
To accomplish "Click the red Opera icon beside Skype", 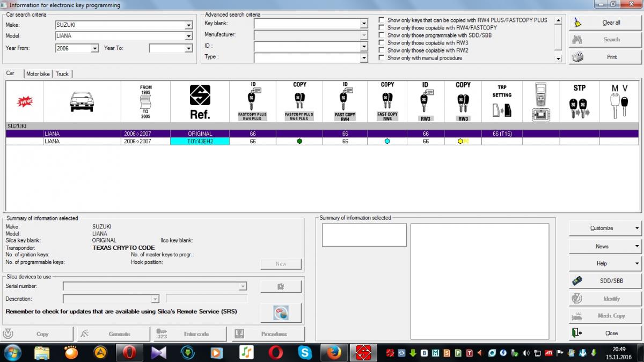I will [275, 352].
